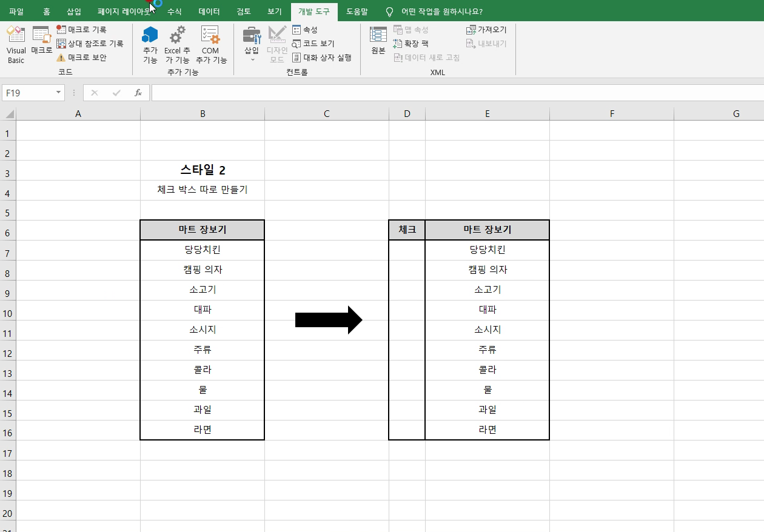Click the Name Box showing F19
764x532 pixels.
[x=28, y=93]
